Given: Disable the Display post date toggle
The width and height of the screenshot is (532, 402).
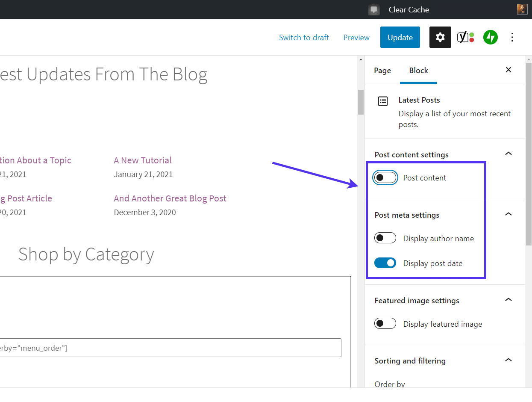Looking at the screenshot, I should pyautogui.click(x=385, y=263).
